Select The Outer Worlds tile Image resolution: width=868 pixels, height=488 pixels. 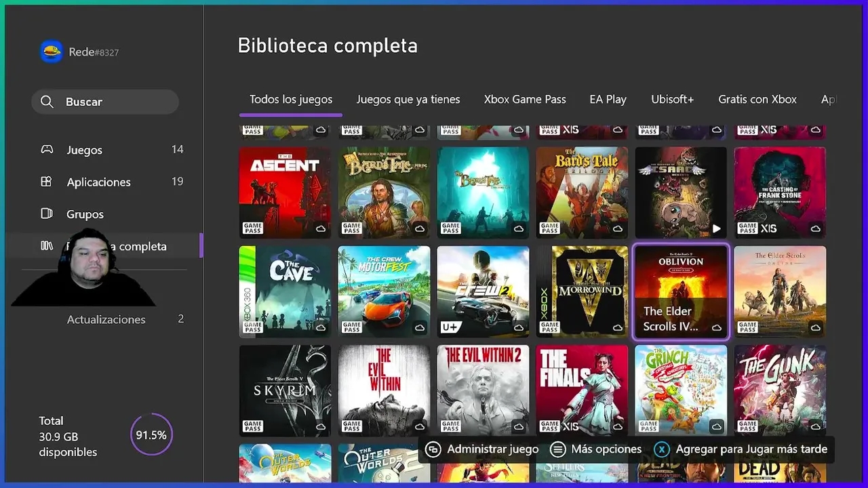coord(285,464)
